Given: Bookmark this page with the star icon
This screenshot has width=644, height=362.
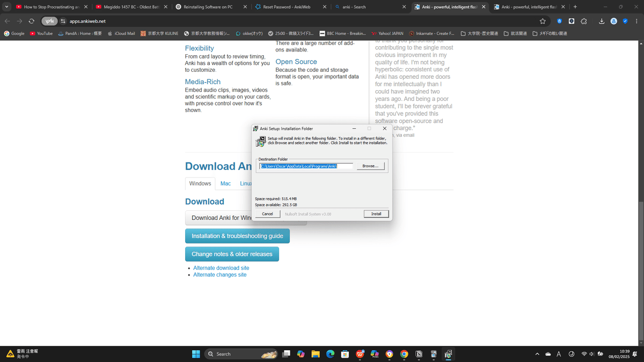Looking at the screenshot, I should point(543,21).
